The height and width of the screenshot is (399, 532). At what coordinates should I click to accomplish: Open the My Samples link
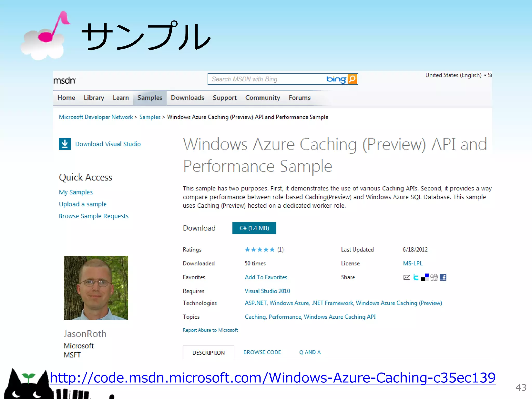click(x=76, y=192)
